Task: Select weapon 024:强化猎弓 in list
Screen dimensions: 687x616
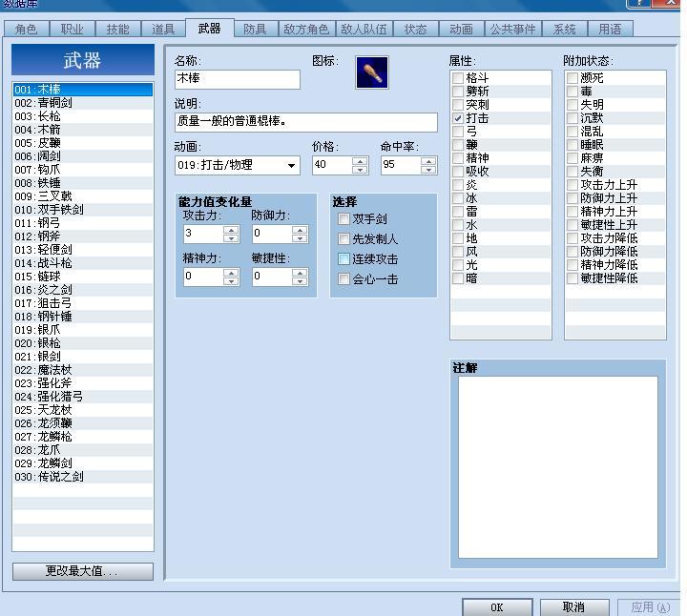Action: 83,397
